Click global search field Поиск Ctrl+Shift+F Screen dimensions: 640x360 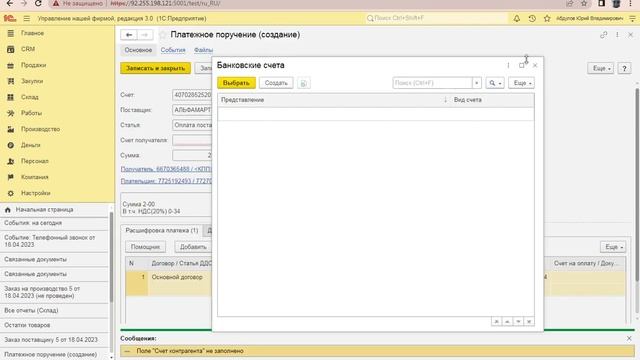[x=436, y=18]
